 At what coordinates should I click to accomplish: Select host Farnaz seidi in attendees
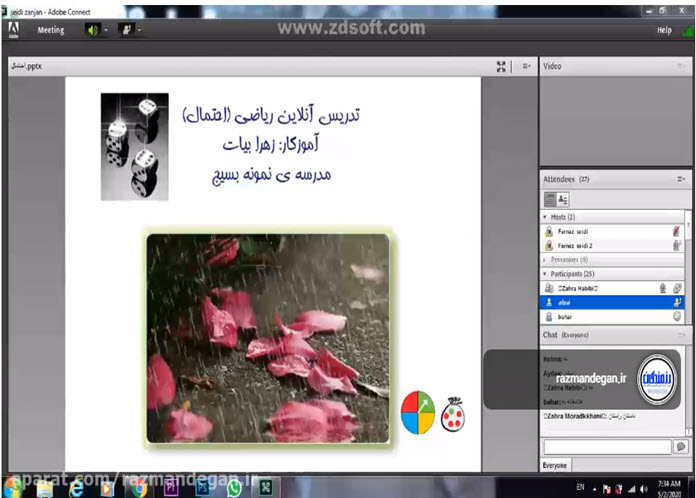point(612,231)
